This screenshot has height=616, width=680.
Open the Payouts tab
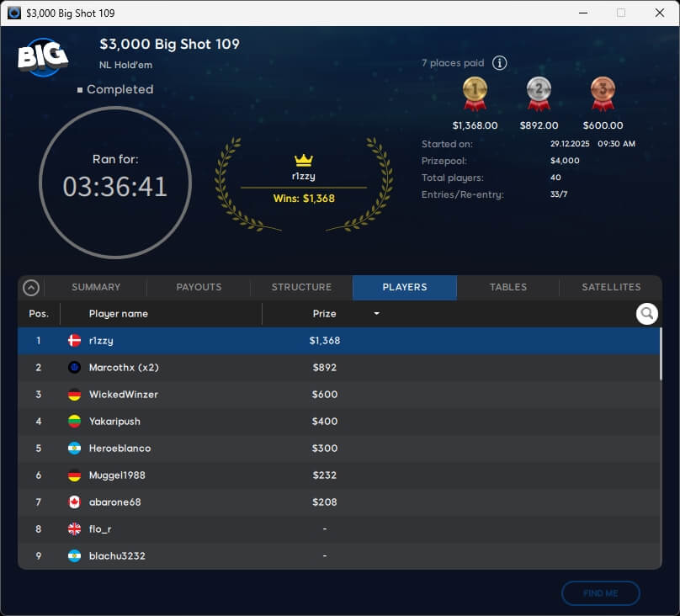point(199,287)
